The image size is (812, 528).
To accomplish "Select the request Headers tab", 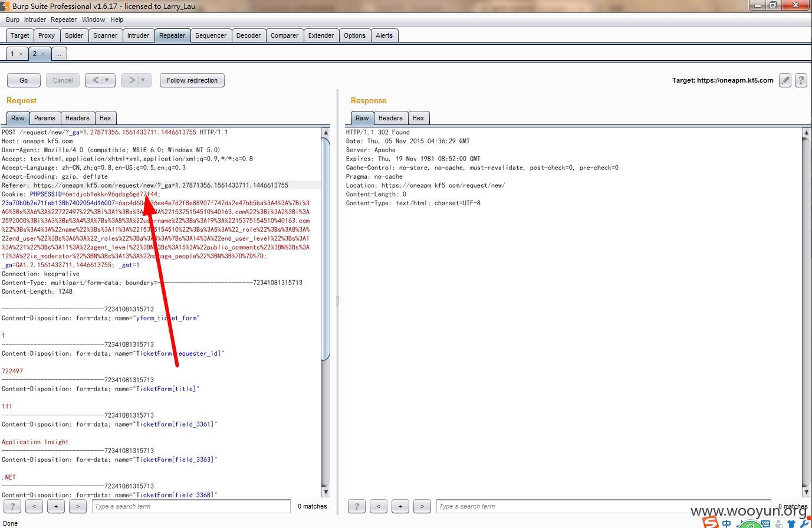I will [77, 118].
